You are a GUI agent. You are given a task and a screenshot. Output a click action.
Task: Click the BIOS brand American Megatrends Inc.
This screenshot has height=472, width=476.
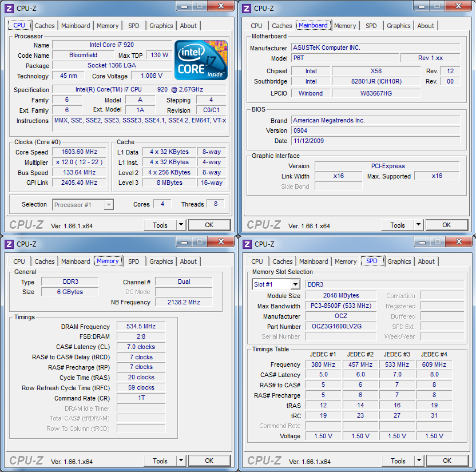coord(376,120)
